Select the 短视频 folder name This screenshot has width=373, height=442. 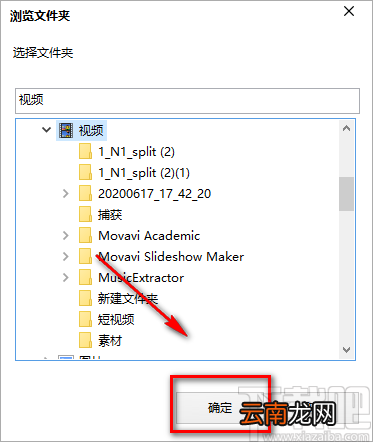pos(116,320)
